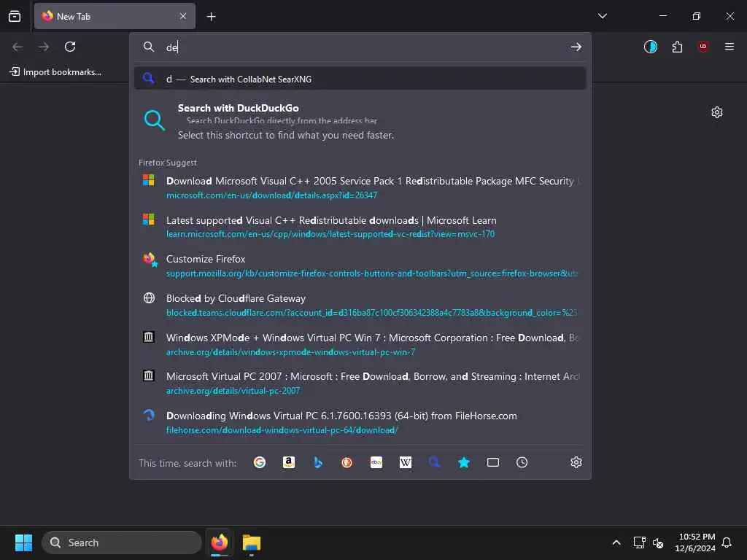747x560 pixels.
Task: Go forward one page
Action: tap(43, 47)
